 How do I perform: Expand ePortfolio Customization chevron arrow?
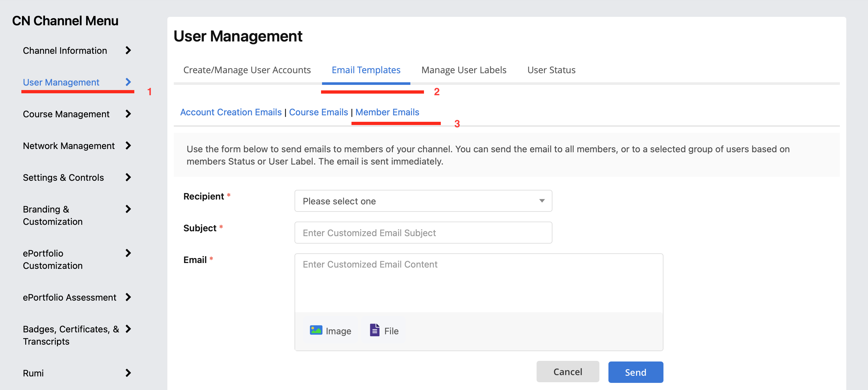pyautogui.click(x=128, y=253)
